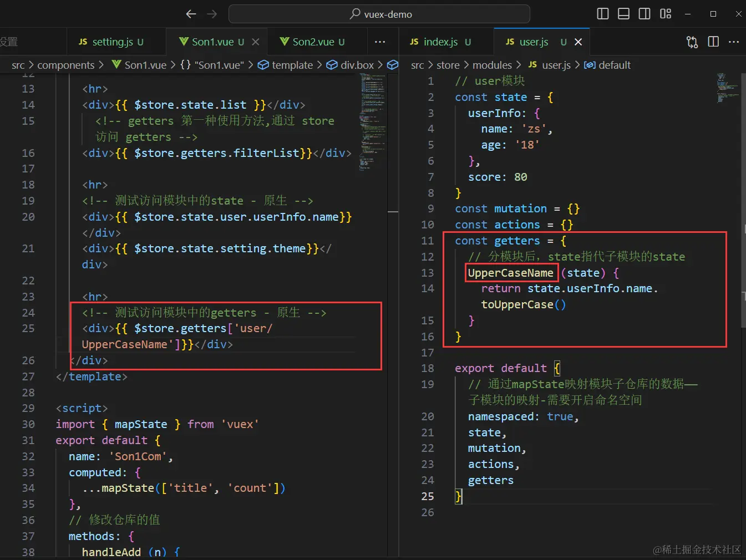The width and height of the screenshot is (746, 560).
Task: Click the Vue icon on Son1.vue tab
Action: (x=184, y=42)
